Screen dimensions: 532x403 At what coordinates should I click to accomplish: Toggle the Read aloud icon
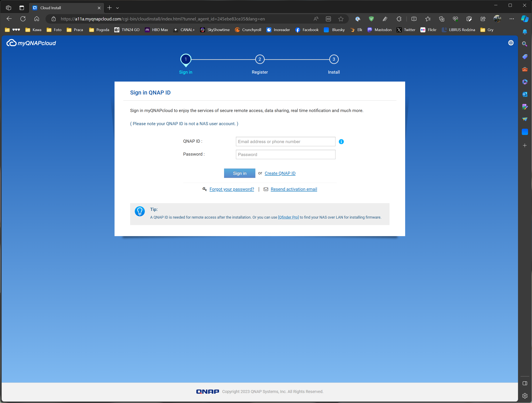tap(316, 19)
